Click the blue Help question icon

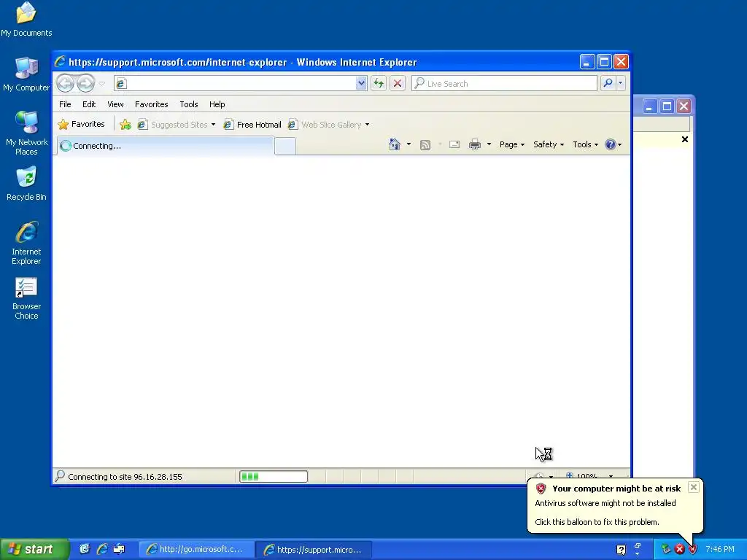click(611, 144)
